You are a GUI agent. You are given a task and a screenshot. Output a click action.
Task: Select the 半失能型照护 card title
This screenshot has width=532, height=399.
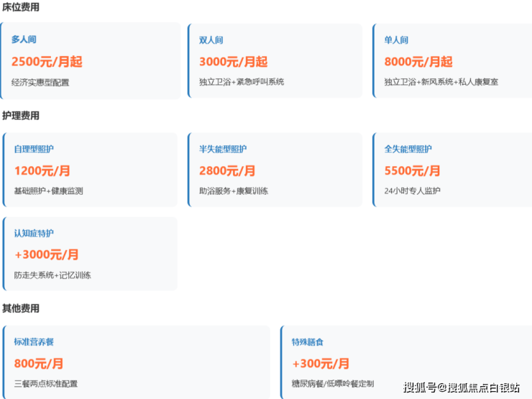223,150
